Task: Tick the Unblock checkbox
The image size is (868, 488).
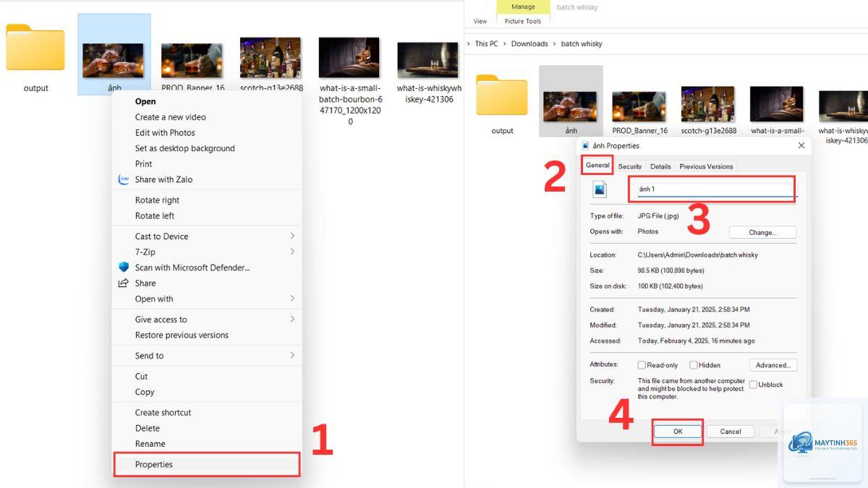Action: pos(753,385)
